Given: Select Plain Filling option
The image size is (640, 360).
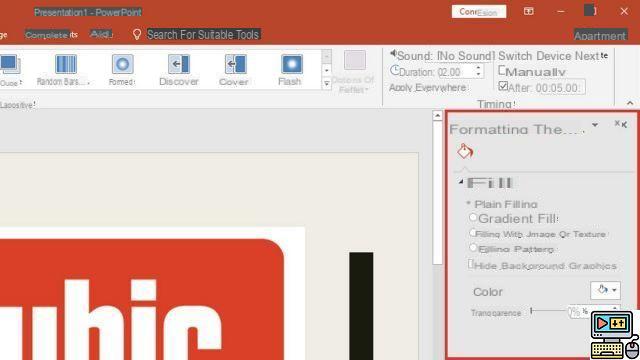Looking at the screenshot, I should click(502, 204).
